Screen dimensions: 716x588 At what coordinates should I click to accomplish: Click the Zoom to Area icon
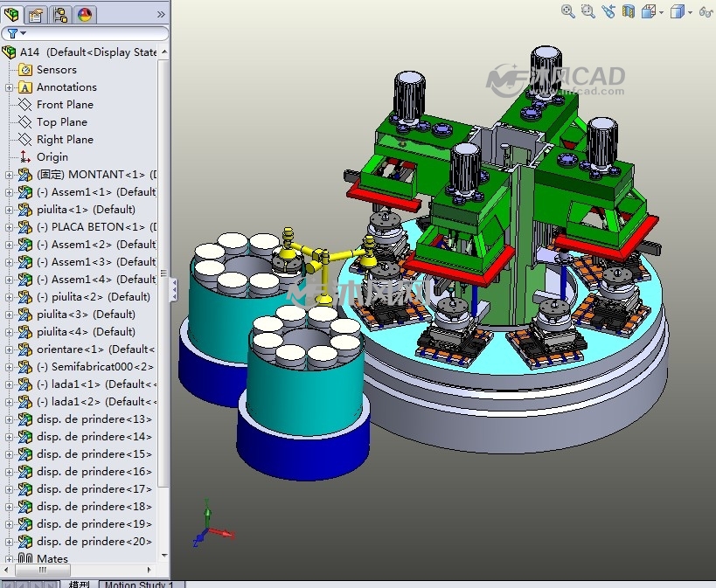(x=587, y=11)
